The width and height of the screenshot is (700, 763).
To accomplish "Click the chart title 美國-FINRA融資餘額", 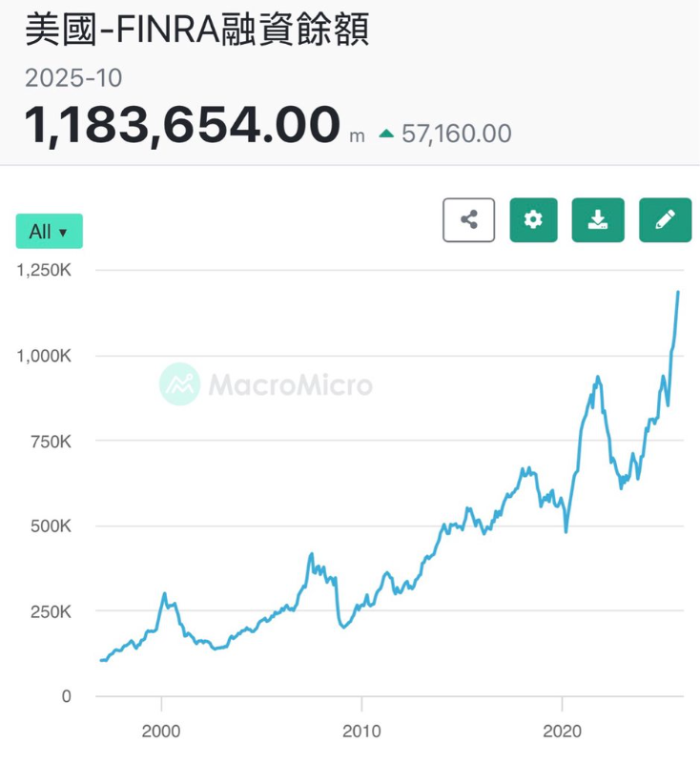I will pos(196,30).
